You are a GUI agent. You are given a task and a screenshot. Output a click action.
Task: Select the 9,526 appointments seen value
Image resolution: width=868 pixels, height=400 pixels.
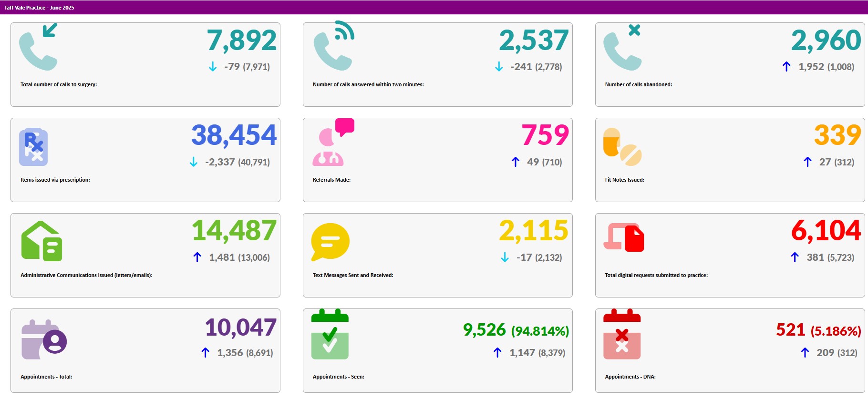point(484,330)
